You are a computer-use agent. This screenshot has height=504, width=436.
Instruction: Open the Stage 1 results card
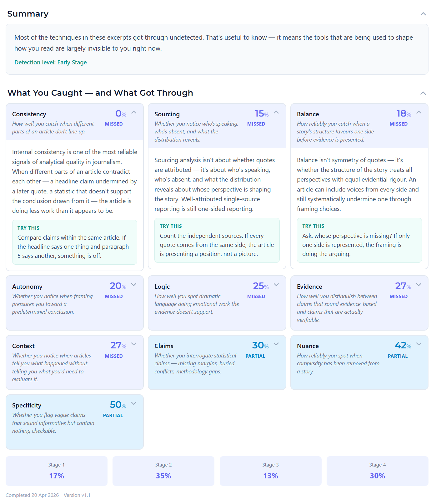click(56, 471)
